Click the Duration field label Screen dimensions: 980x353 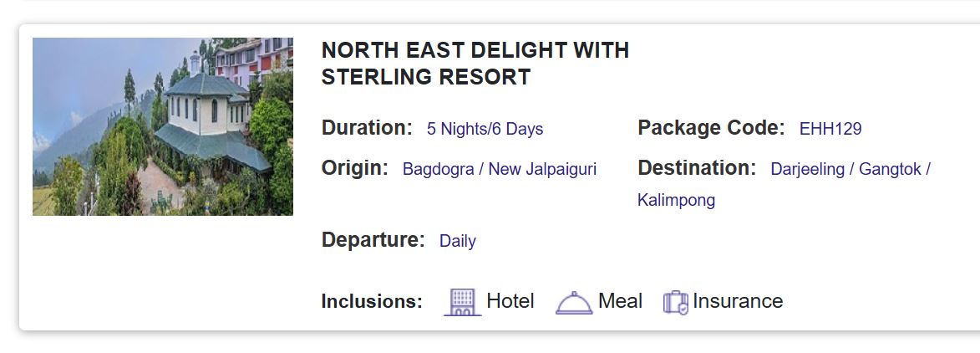(x=367, y=128)
